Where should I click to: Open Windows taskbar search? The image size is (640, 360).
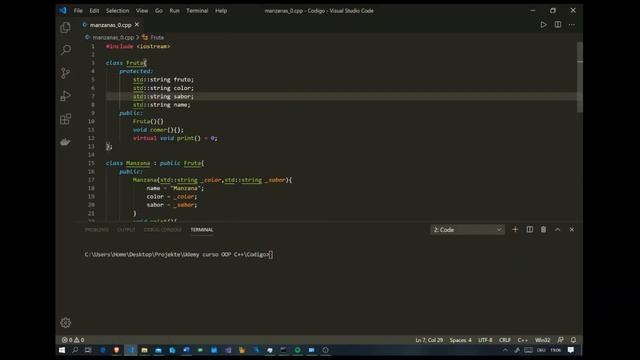[x=75, y=350]
